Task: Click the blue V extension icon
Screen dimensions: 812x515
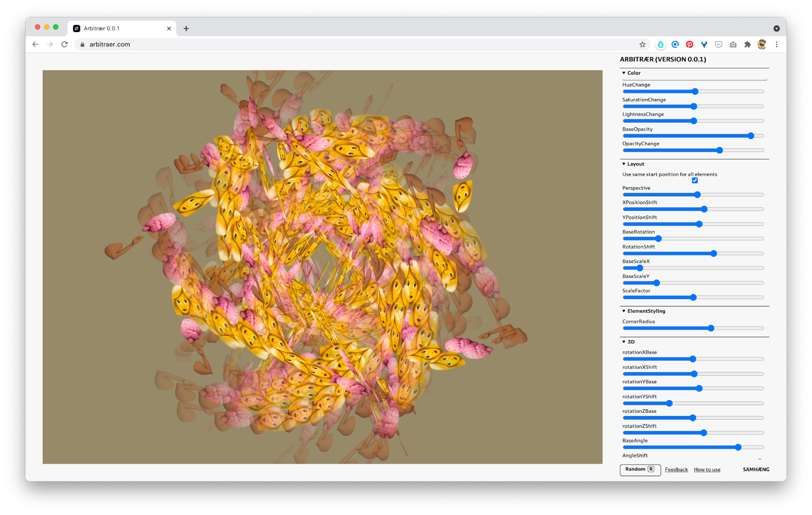Action: tap(704, 44)
